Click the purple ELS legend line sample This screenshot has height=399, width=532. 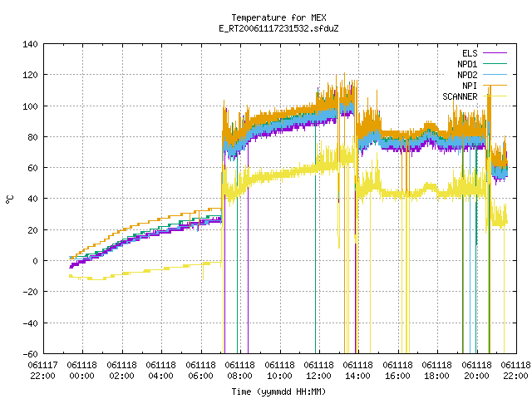[x=495, y=53]
